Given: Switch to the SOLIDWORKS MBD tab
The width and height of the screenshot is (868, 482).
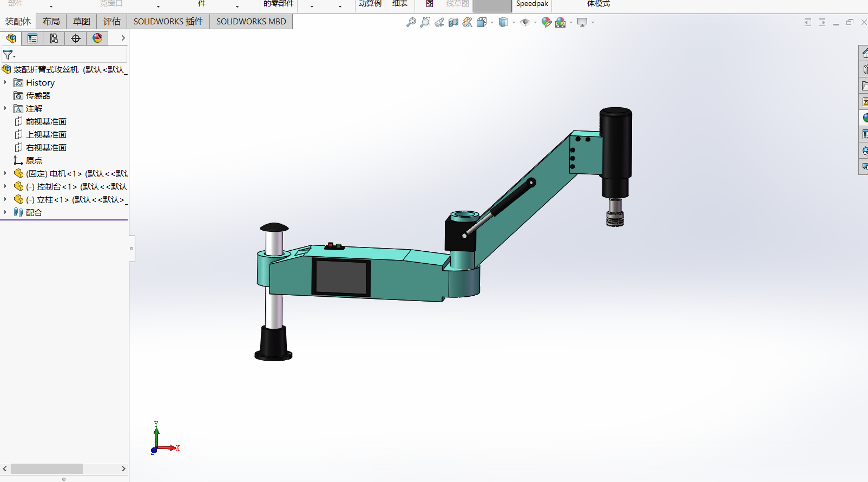Looking at the screenshot, I should (x=251, y=22).
